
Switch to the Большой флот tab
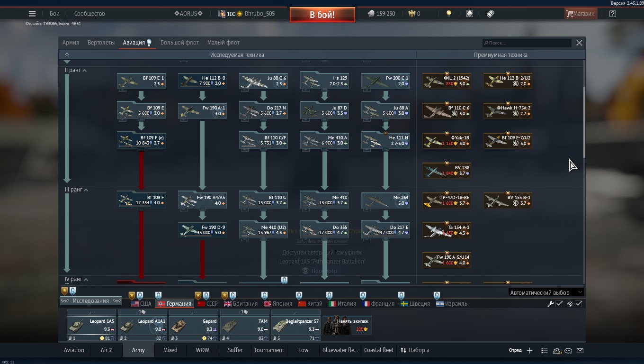179,43
